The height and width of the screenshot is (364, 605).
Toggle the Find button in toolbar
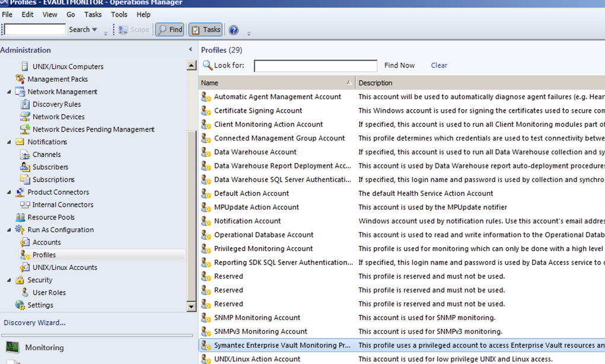point(170,30)
